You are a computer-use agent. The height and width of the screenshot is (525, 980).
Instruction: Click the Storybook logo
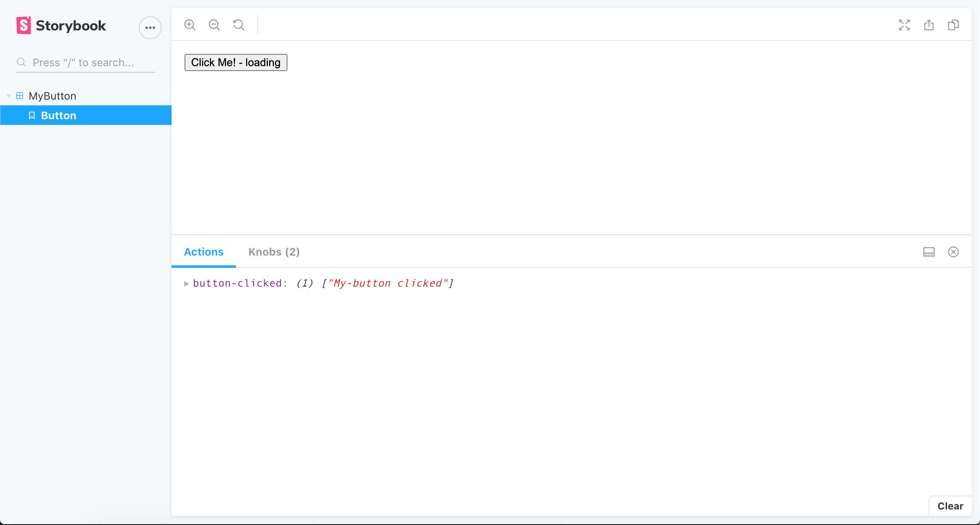pyautogui.click(x=61, y=26)
